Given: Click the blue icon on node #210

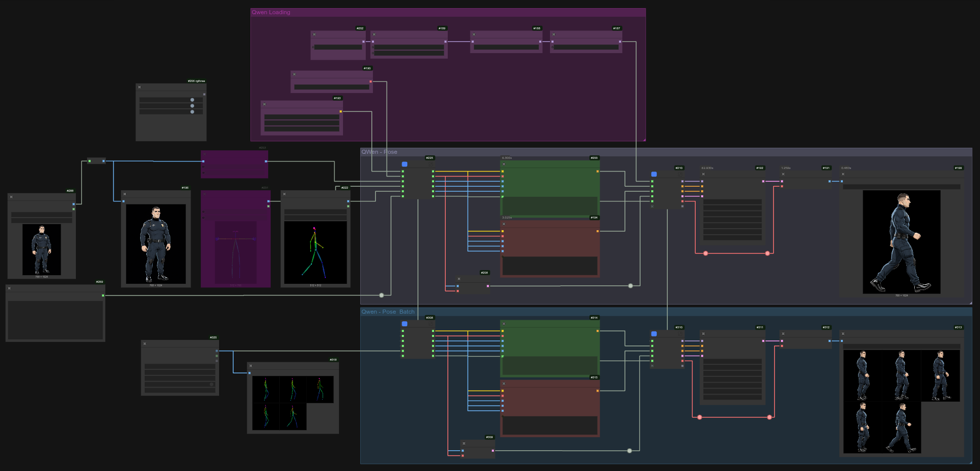Looking at the screenshot, I should (654, 175).
